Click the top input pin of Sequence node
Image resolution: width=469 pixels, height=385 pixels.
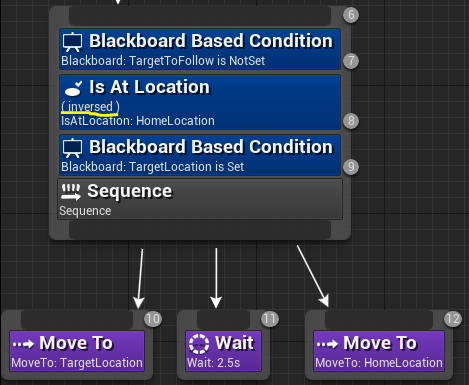point(200,16)
